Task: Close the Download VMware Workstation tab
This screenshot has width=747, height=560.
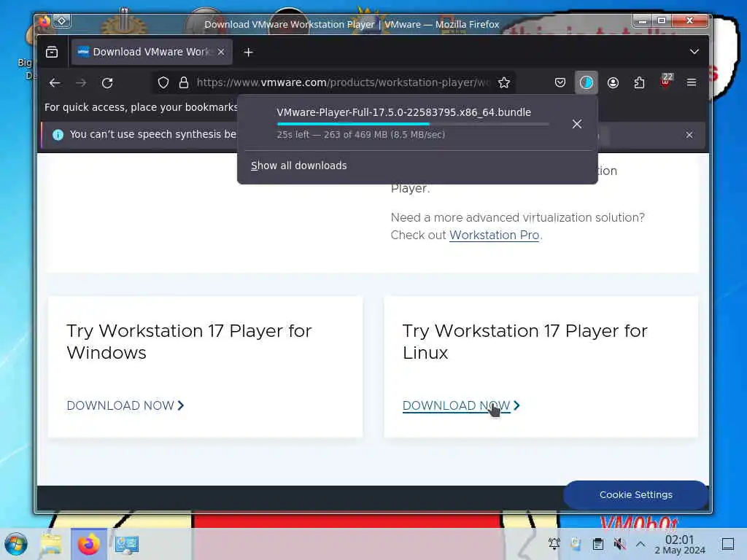Action: [221, 52]
